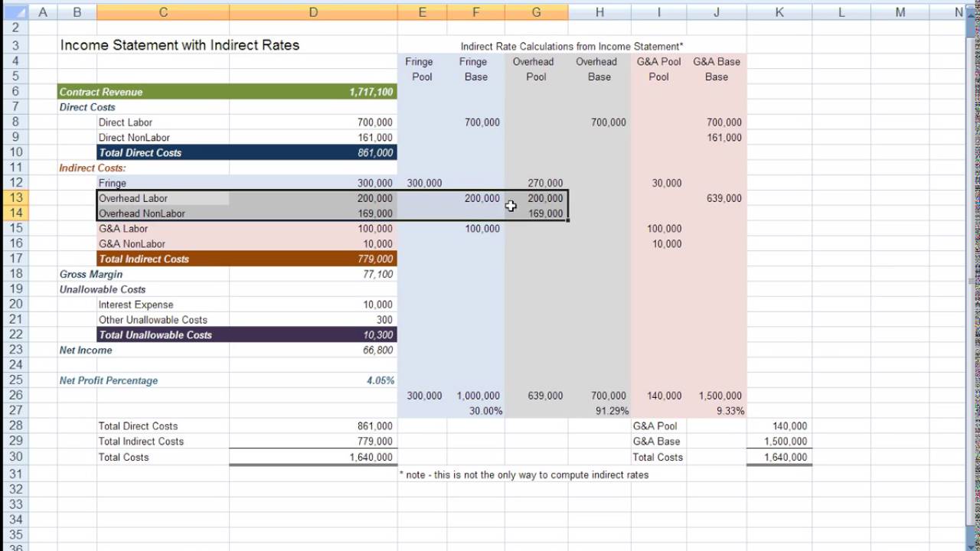This screenshot has width=980, height=551.
Task: Select the 9.33% G&A rate cell
Action: tap(717, 411)
